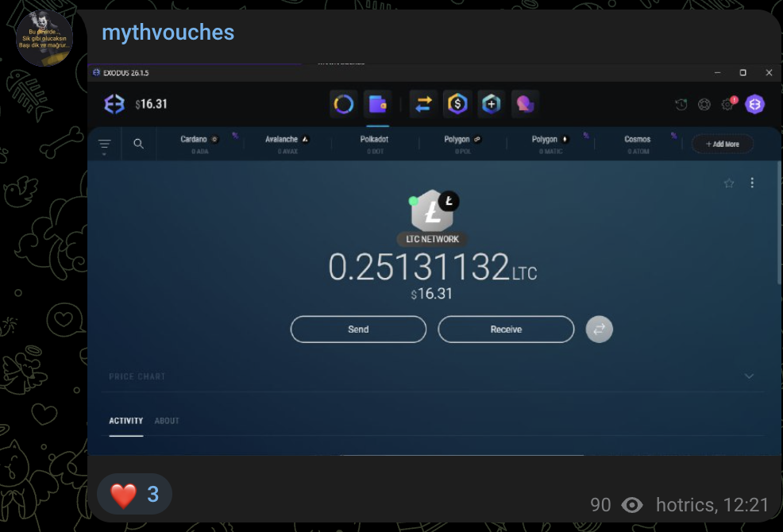Open the Wallet icon in top bar

pos(378,104)
